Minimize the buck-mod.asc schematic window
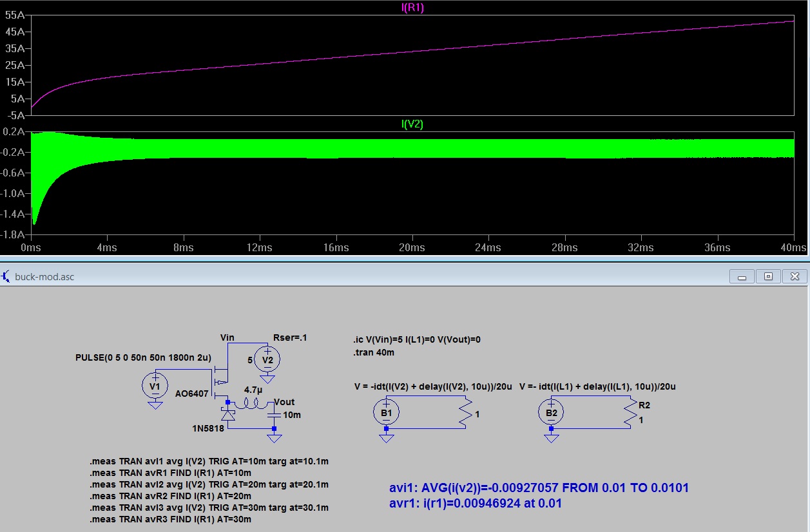This screenshot has height=532, width=810. click(742, 277)
